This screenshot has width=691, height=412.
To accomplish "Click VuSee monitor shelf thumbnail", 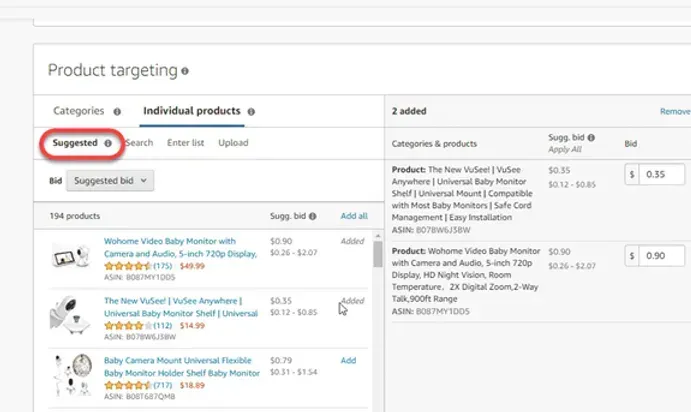I will pyautogui.click(x=70, y=315).
